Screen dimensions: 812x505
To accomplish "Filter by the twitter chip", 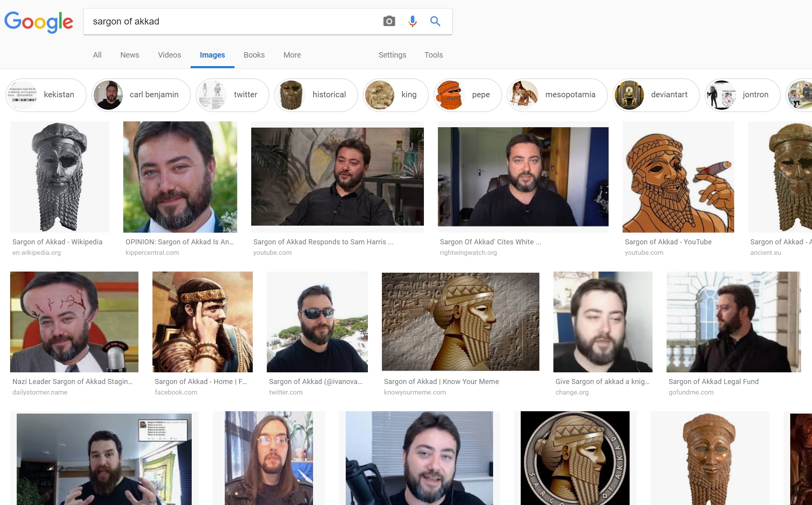I will 233,95.
